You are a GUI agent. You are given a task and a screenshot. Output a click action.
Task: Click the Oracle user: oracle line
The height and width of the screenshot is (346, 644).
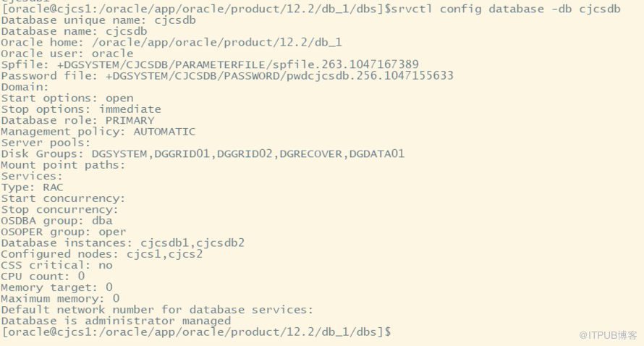(x=67, y=54)
